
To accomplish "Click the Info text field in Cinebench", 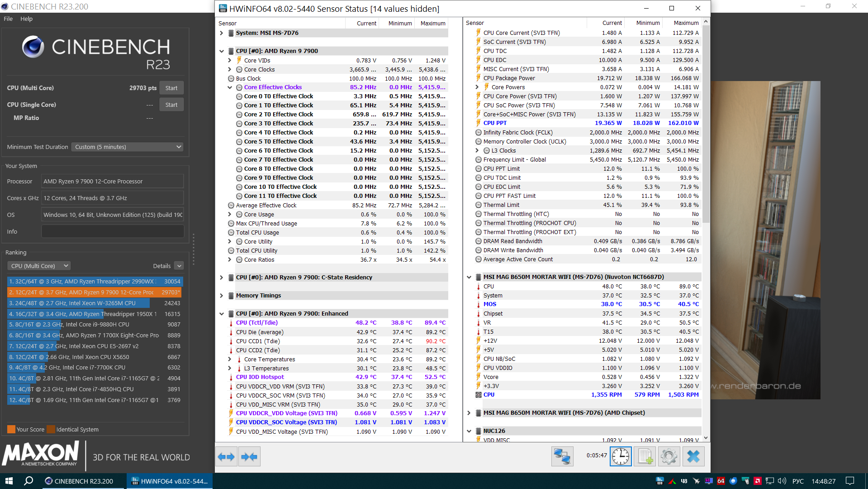I will pyautogui.click(x=113, y=231).
